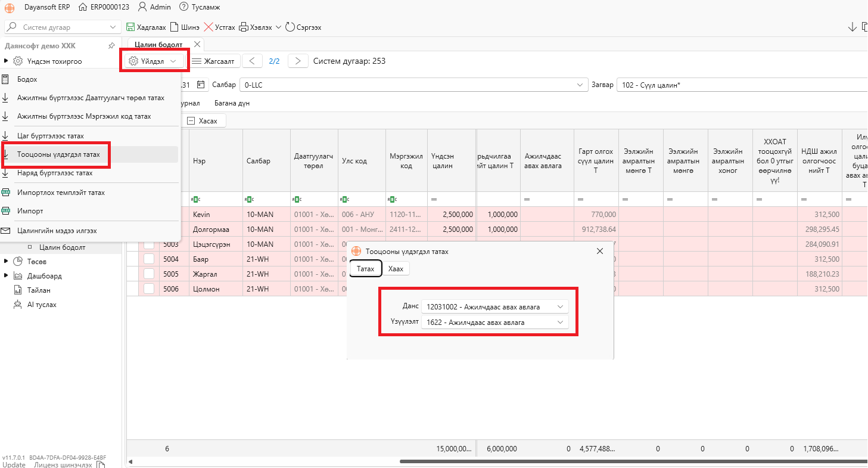The image size is (868, 468).
Task: Click the 2/2 record counter
Action: 275,61
